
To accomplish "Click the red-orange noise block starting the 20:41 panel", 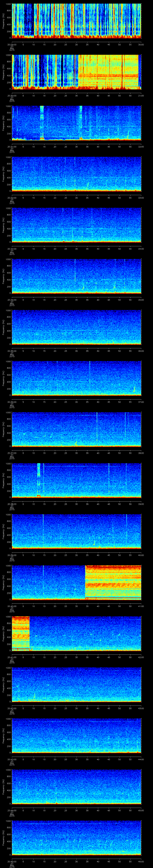I will click(21, 633).
